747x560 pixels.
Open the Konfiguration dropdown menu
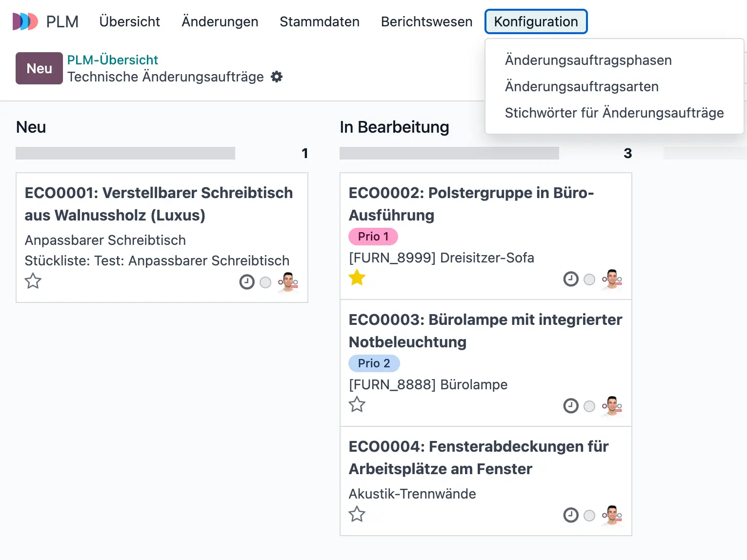pyautogui.click(x=536, y=21)
